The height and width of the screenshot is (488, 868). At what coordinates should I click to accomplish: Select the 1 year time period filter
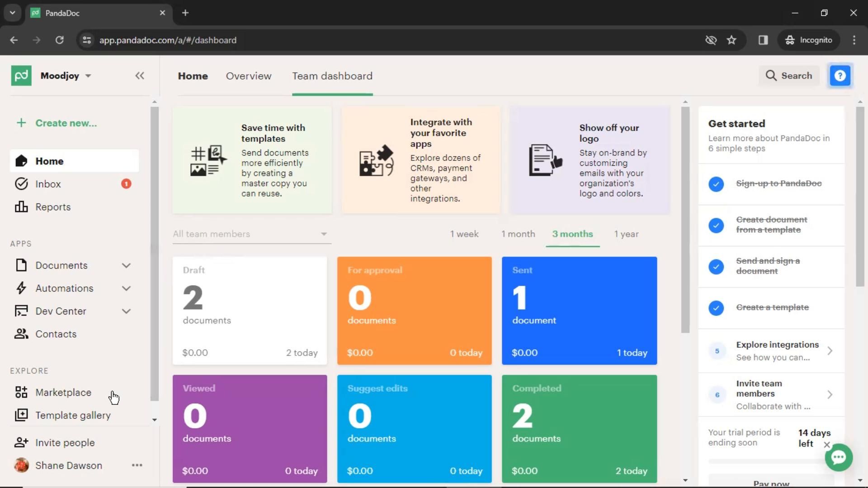coord(626,234)
